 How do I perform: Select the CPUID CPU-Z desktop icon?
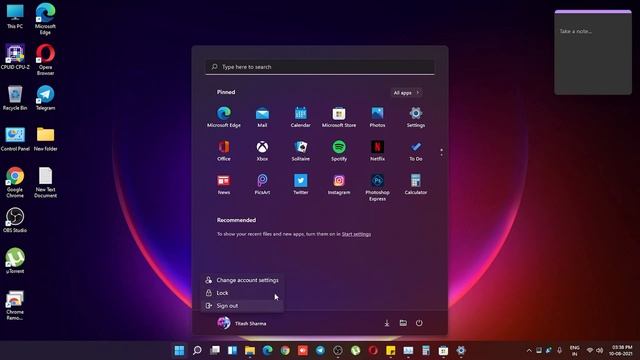[x=15, y=57]
